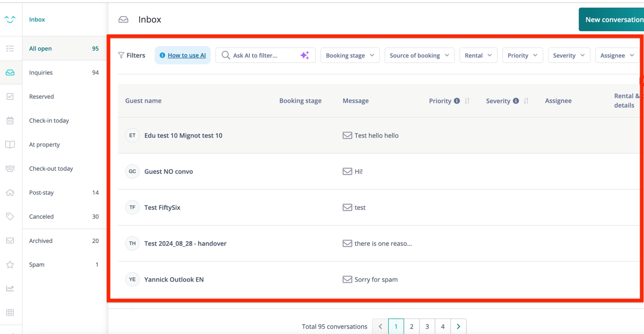Image resolution: width=644 pixels, height=334 pixels.
Task: Select the tag icon in left sidebar
Action: click(10, 216)
